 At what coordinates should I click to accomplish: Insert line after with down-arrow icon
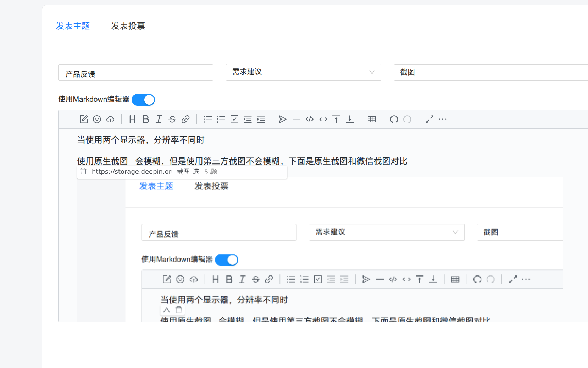[350, 119]
